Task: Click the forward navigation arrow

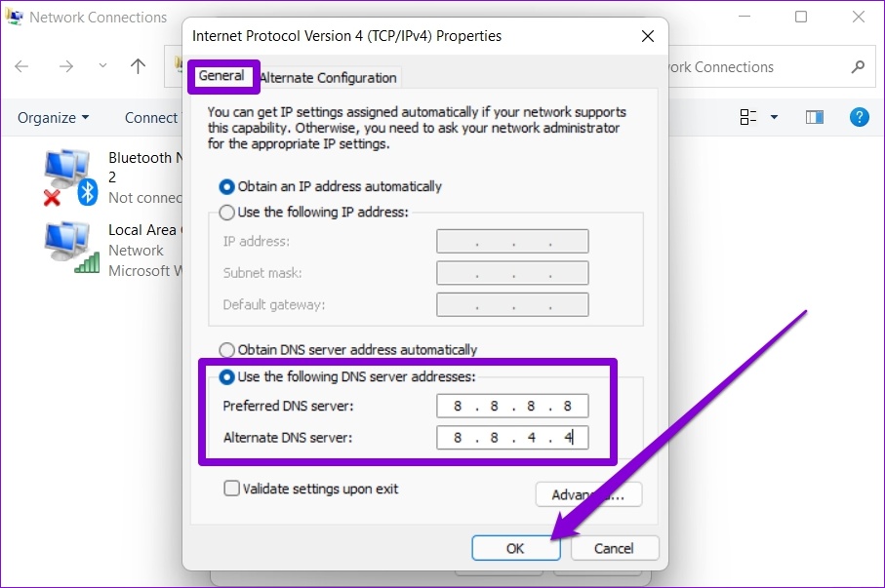Action: [x=66, y=66]
